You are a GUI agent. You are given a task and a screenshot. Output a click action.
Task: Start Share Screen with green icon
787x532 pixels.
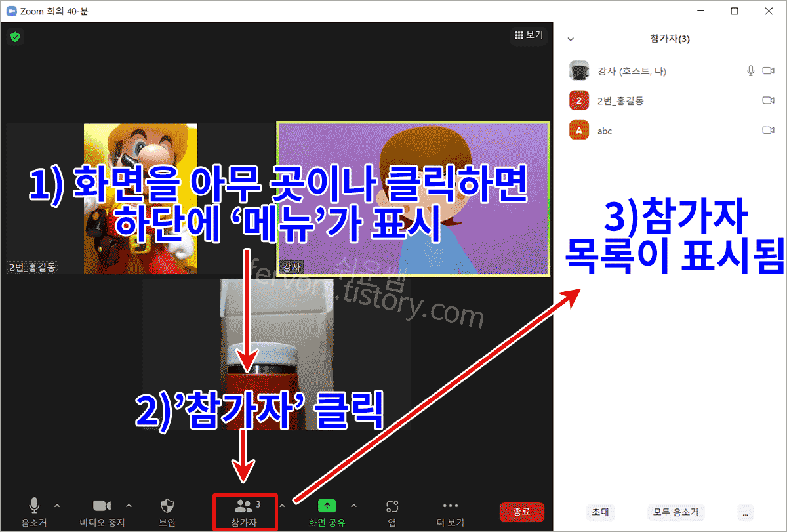327,506
